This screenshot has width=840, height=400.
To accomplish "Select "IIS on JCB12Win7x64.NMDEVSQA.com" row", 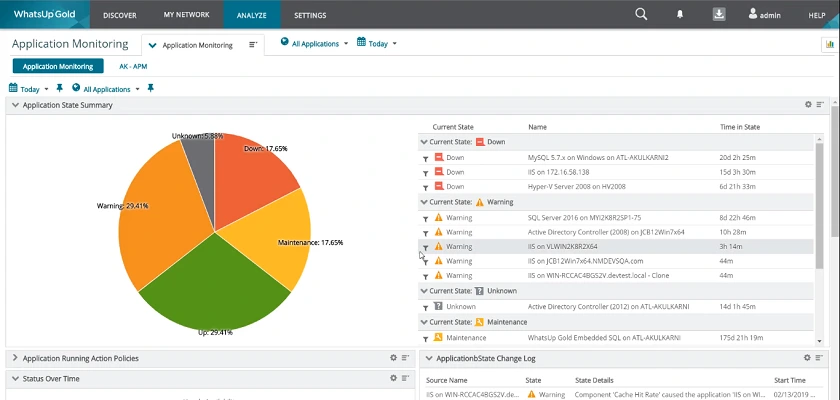I will [x=616, y=261].
